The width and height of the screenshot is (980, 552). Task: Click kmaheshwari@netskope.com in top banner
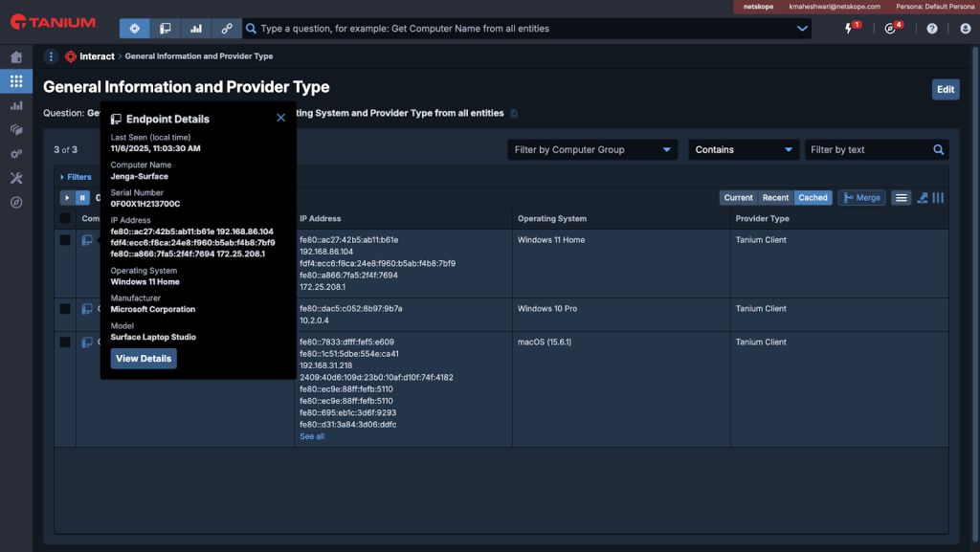(835, 7)
